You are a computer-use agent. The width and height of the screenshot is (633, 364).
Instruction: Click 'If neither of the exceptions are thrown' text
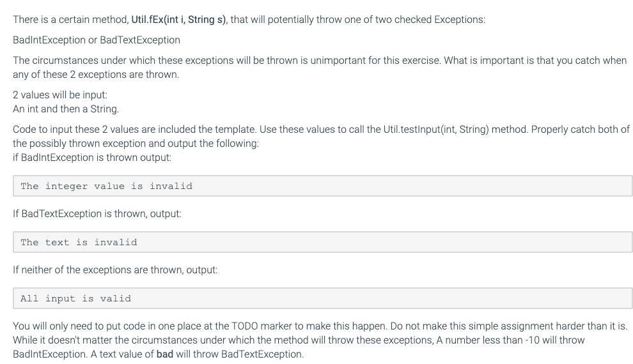coord(98,269)
